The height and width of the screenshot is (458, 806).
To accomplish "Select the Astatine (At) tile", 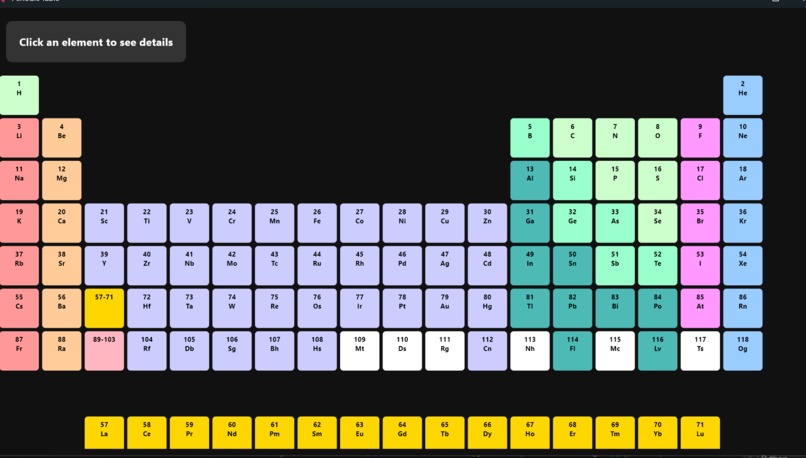I will coord(700,308).
